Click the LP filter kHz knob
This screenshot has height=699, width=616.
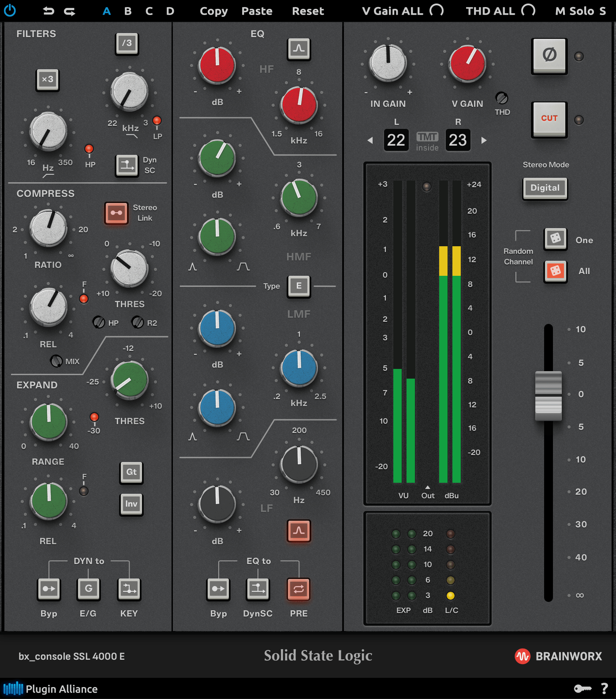(129, 92)
